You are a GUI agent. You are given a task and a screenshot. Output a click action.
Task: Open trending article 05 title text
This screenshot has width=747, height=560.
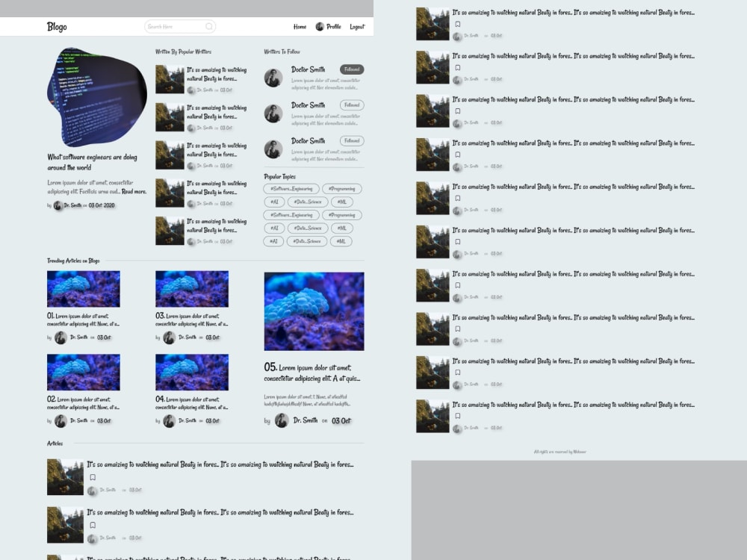[x=312, y=373]
